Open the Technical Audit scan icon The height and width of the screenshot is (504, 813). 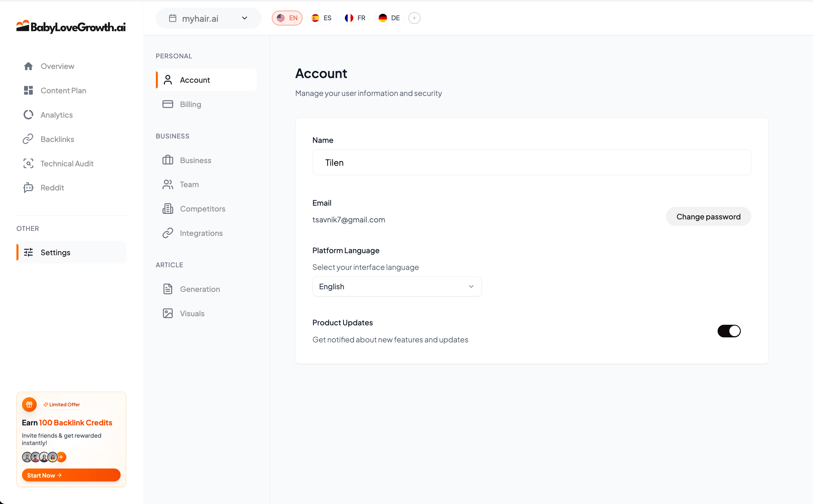tap(28, 163)
